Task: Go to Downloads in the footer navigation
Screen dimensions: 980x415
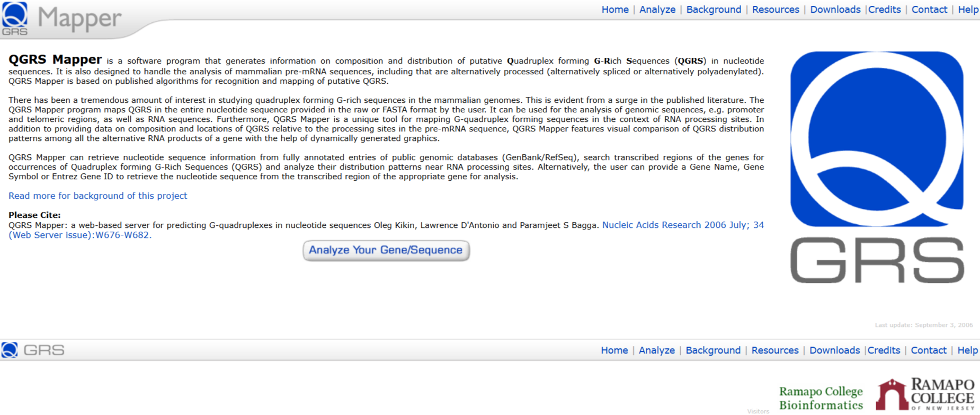Action: click(835, 350)
